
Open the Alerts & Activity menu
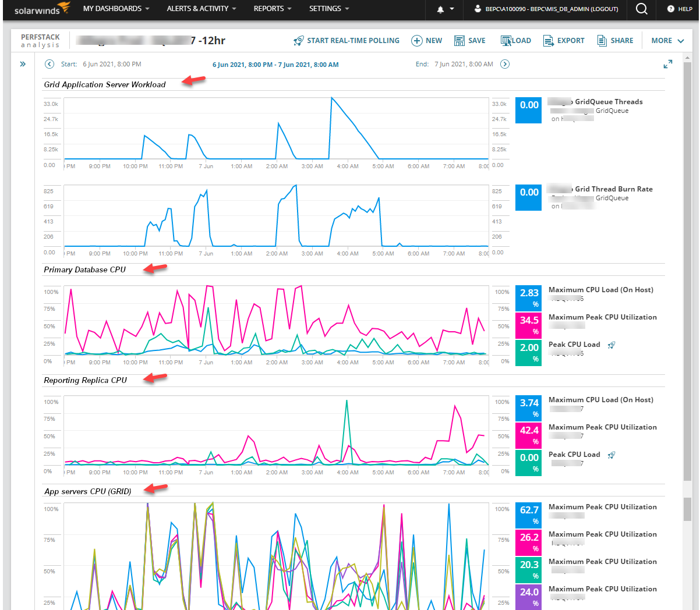(x=201, y=9)
